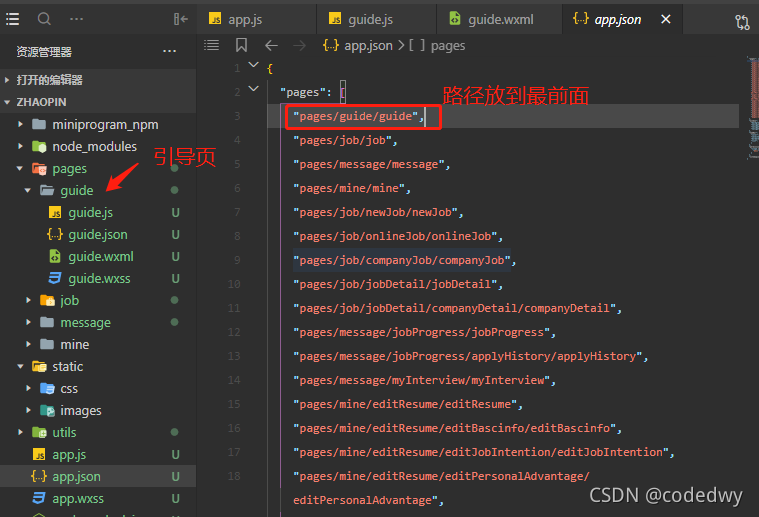Click the "pages/mine/editResume/editResume" line

(x=408, y=404)
